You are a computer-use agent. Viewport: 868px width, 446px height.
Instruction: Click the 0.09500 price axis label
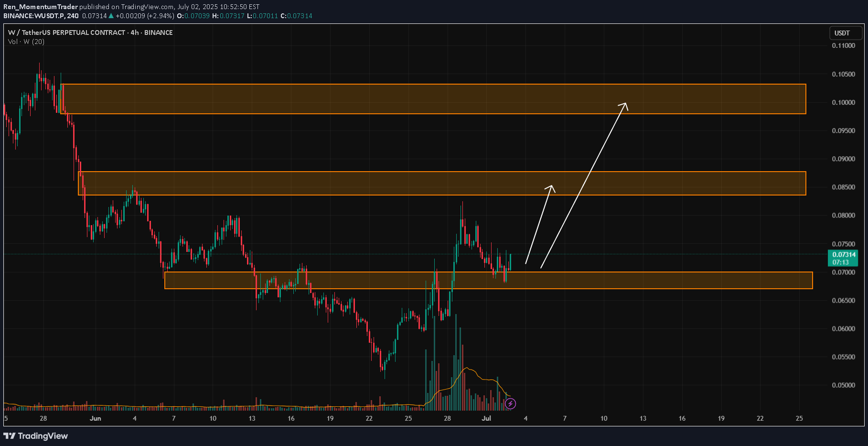[843, 131]
